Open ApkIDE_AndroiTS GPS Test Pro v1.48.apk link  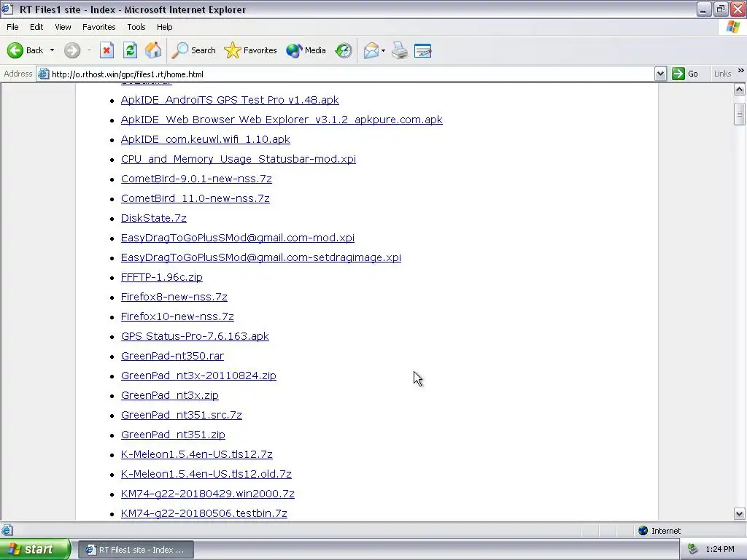coord(230,100)
